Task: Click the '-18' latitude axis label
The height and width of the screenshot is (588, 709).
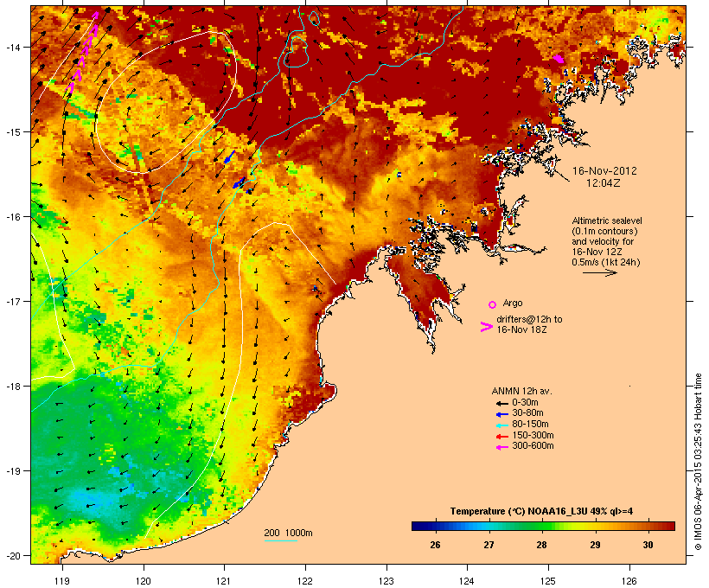Action: coord(12,387)
